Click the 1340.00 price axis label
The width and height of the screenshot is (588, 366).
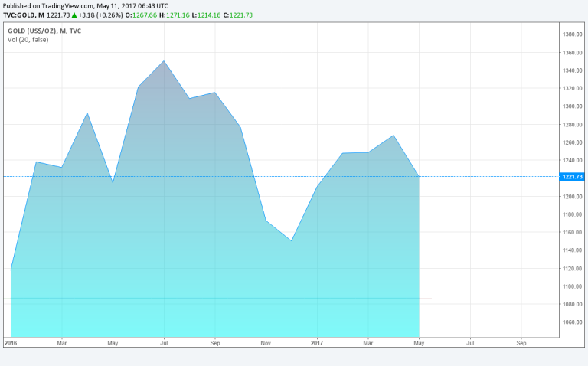click(572, 70)
